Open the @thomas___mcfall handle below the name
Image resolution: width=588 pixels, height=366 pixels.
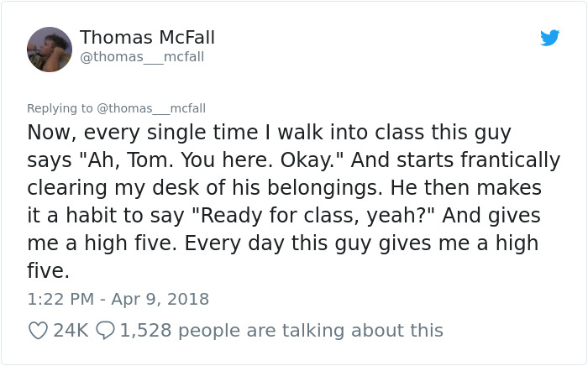coord(142,57)
